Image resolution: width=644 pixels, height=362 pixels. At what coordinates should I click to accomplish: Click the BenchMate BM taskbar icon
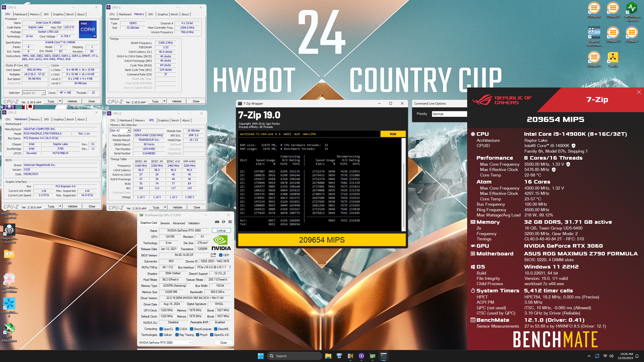pyautogui.click(x=350, y=356)
